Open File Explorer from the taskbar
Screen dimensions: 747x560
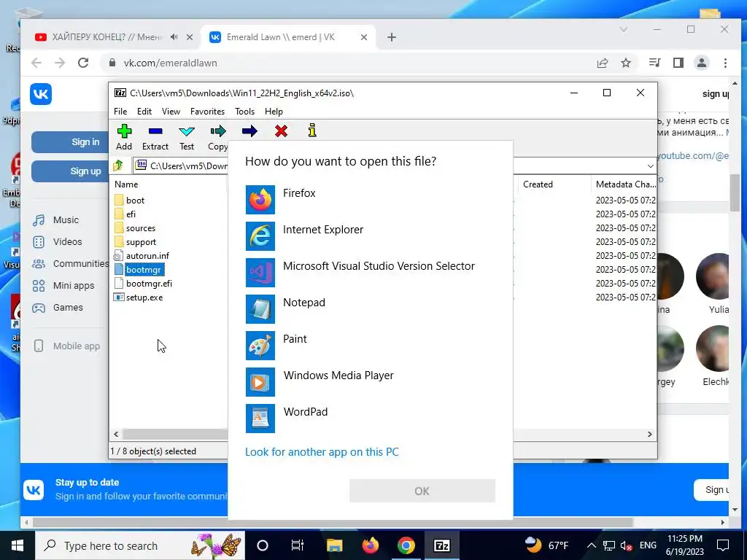[334, 545]
